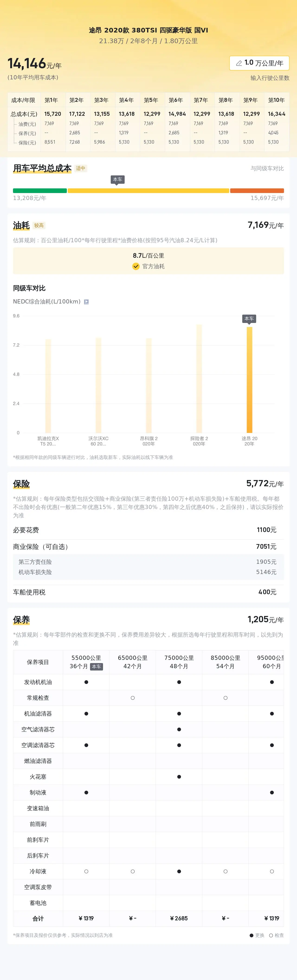Click the 第三方责任险 row
This screenshot has width=297, height=980.
pyautogui.click(x=148, y=562)
